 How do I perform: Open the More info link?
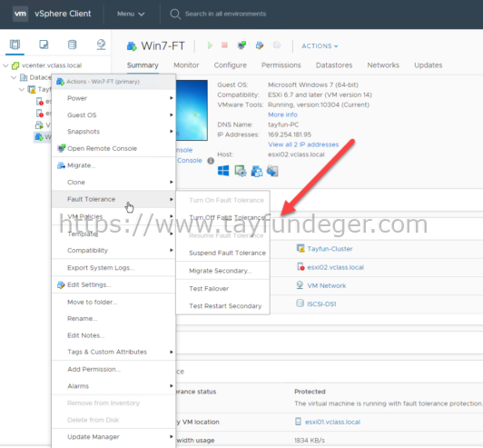coord(282,114)
